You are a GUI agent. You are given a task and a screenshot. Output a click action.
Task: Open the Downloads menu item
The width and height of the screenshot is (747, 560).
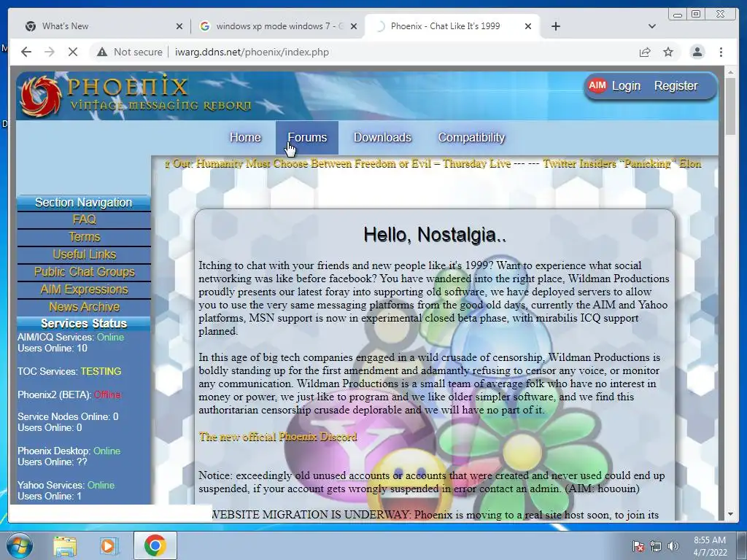(382, 138)
